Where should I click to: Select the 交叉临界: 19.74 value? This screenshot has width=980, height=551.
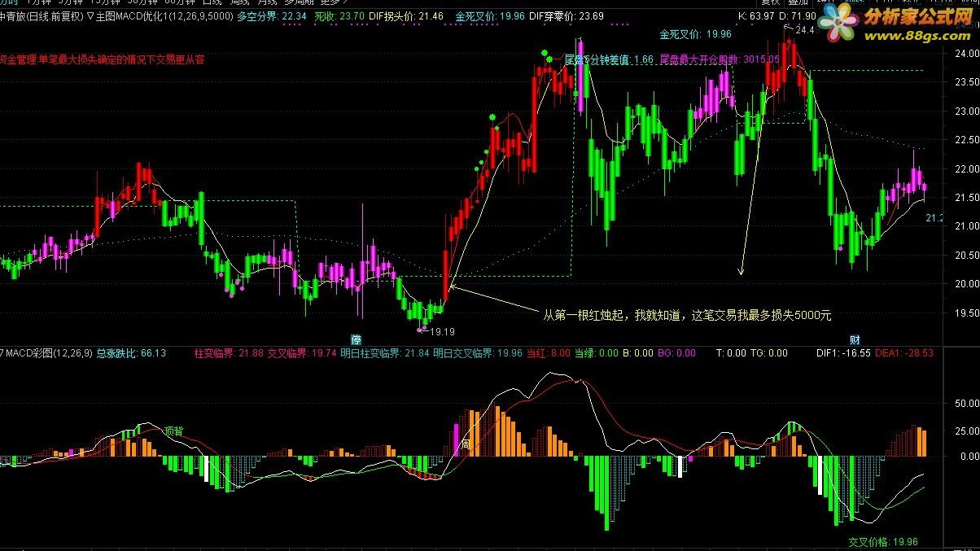302,353
